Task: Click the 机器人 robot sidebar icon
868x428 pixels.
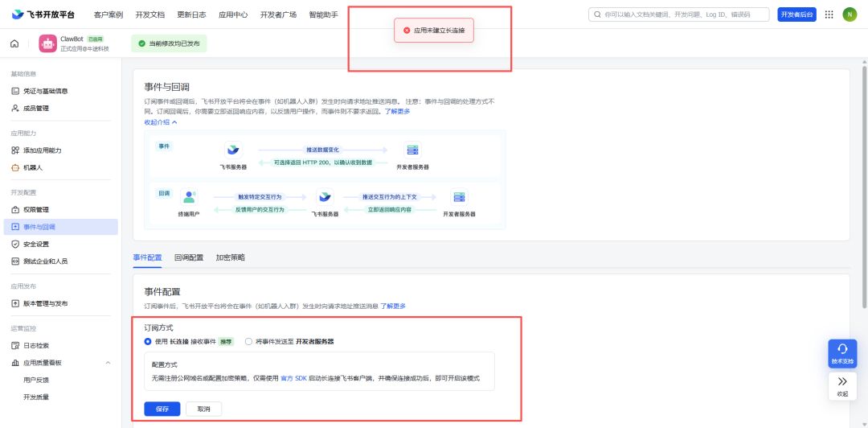Action: [15, 167]
